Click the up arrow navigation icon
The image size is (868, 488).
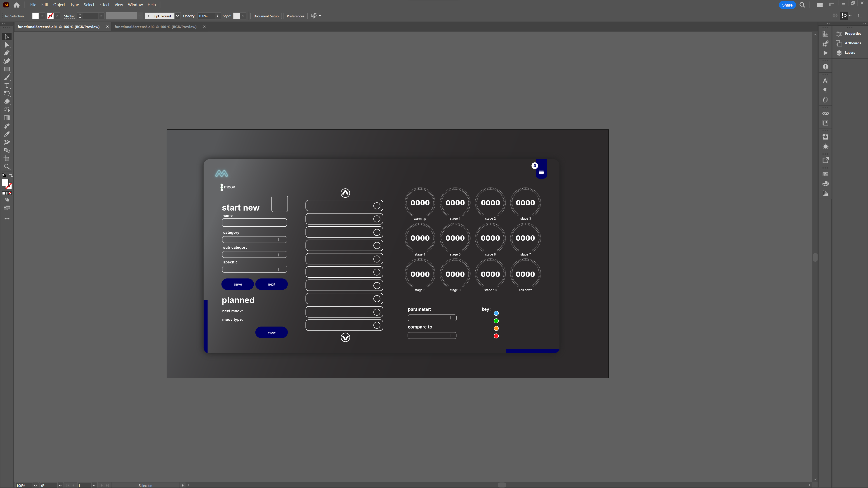(x=345, y=192)
